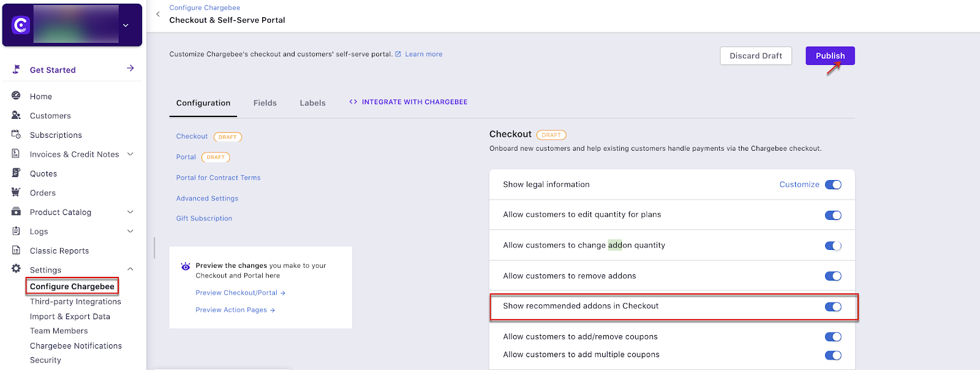Open Team Members settings
This screenshot has height=370, width=980.
pyautogui.click(x=59, y=331)
